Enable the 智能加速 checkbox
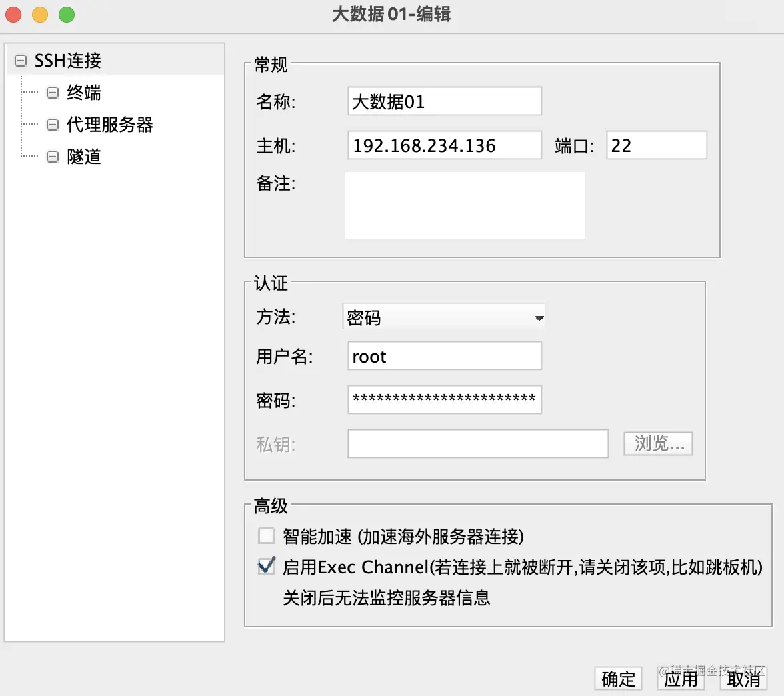The width and height of the screenshot is (784, 696). point(266,535)
